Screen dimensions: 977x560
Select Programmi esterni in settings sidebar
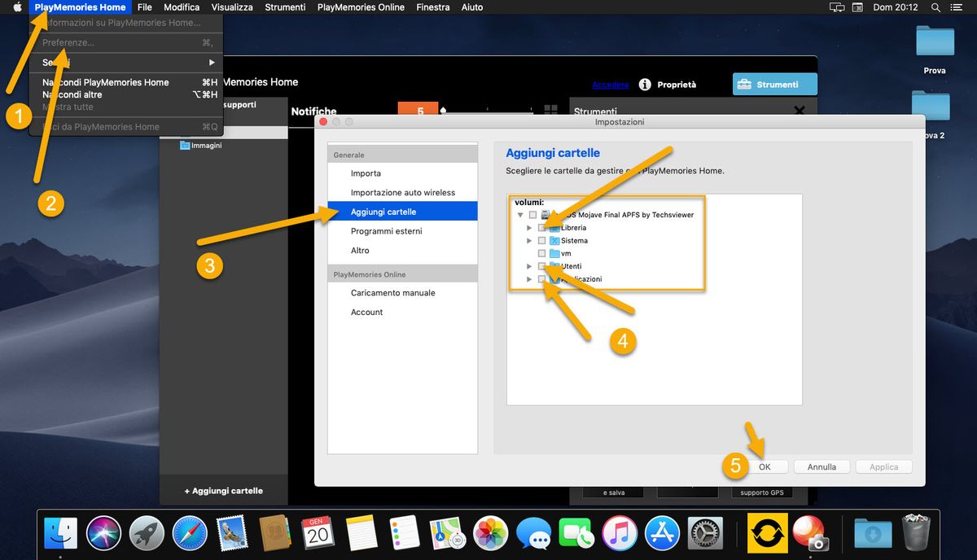tap(386, 231)
